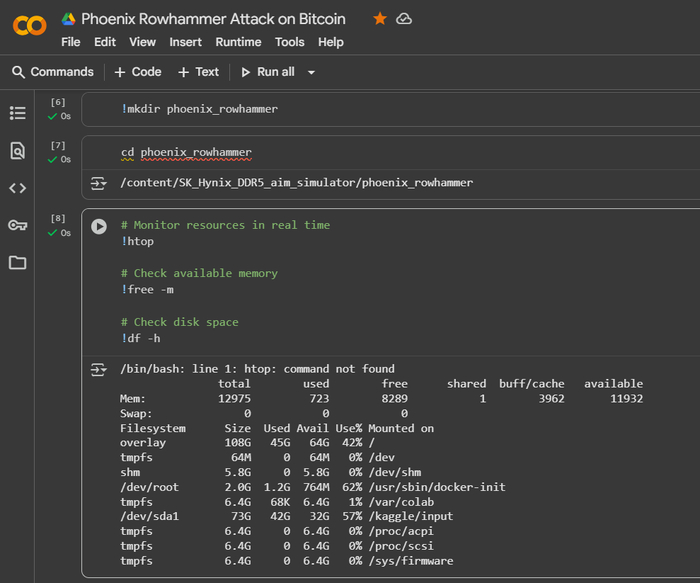Click the Run all button
This screenshot has width=700, height=583.
click(x=267, y=72)
